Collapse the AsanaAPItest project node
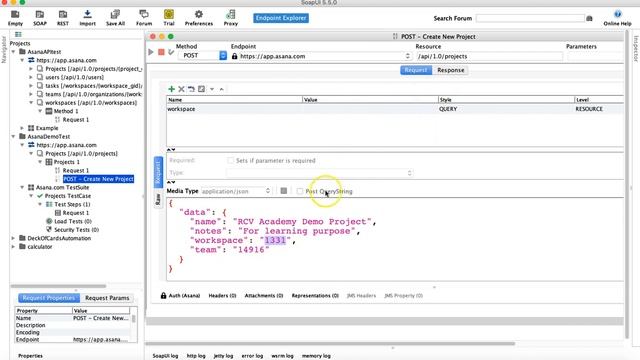 13,52
